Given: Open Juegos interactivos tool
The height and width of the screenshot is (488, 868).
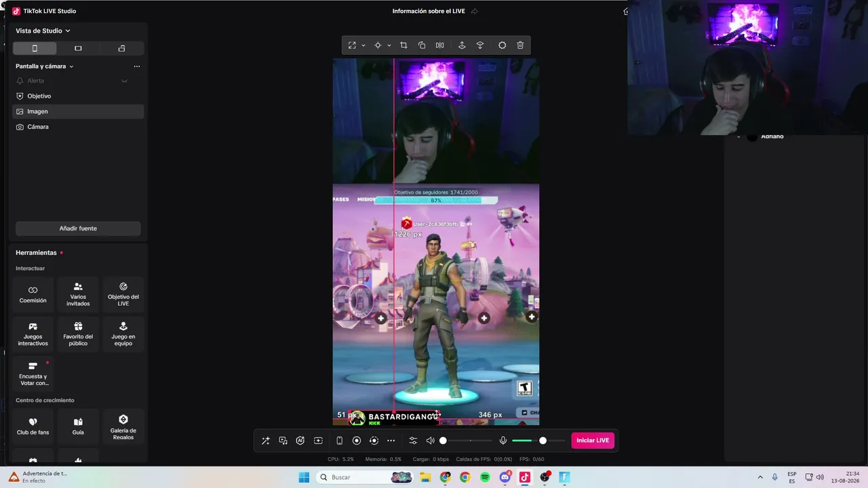Looking at the screenshot, I should pos(33,334).
